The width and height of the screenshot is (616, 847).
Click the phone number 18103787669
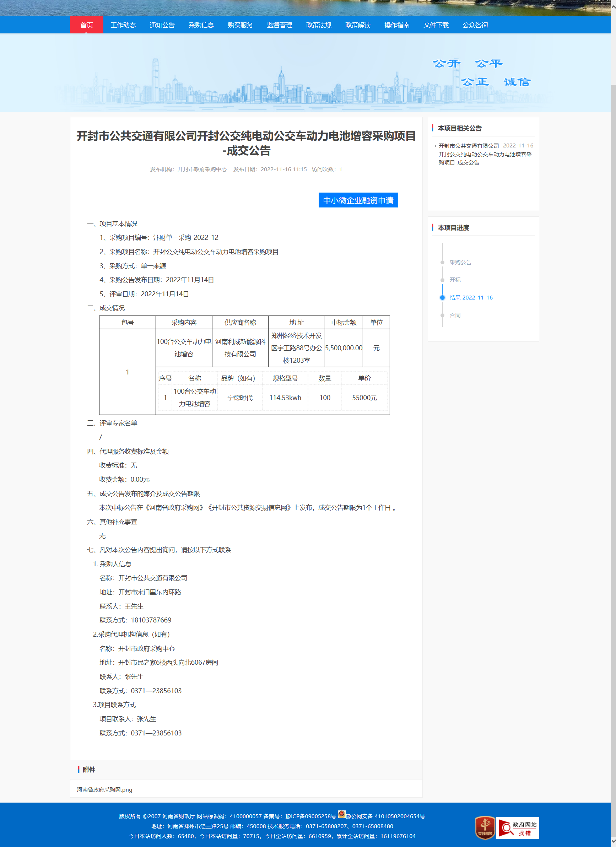151,620
